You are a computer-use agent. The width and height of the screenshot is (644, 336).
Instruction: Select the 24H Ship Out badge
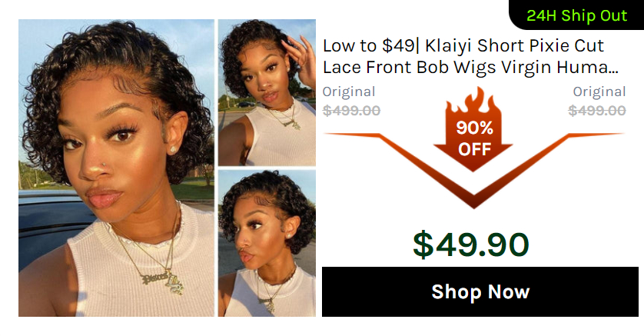[x=576, y=15]
